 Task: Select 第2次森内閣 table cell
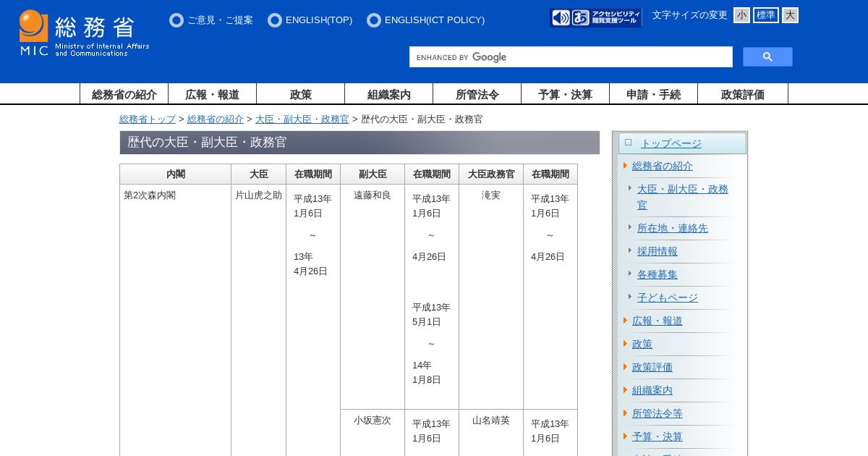tap(176, 320)
